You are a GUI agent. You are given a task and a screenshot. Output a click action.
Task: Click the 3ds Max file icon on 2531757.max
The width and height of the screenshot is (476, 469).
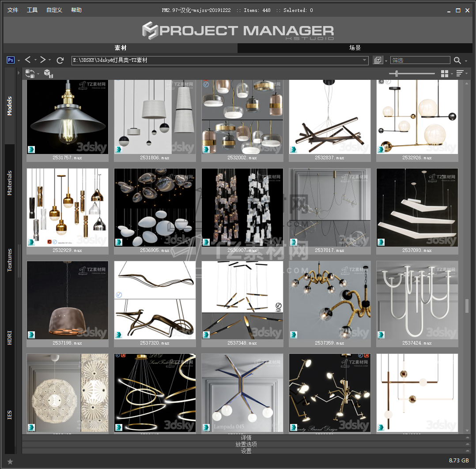click(x=31, y=149)
